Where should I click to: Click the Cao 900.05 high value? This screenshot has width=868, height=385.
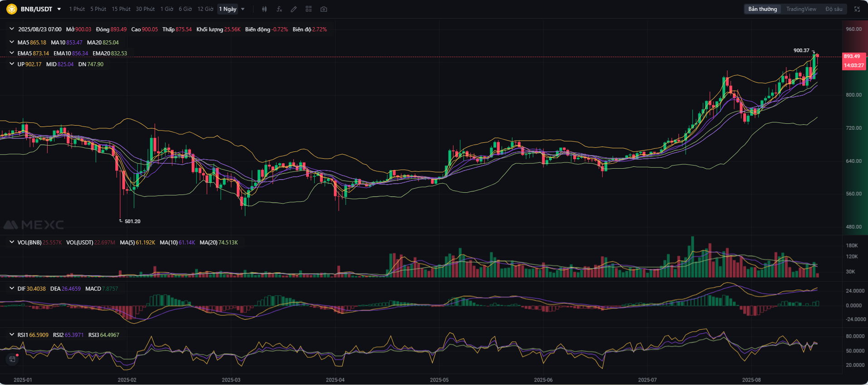(x=145, y=29)
